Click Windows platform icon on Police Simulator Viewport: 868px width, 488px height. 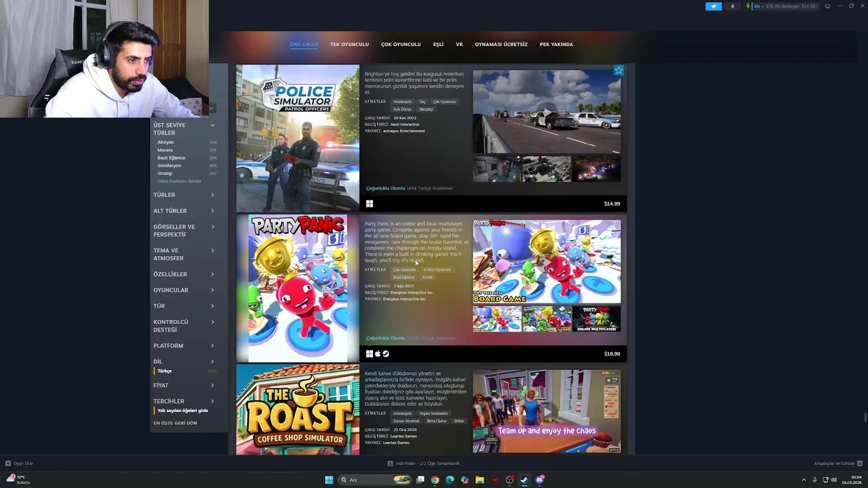(x=370, y=203)
